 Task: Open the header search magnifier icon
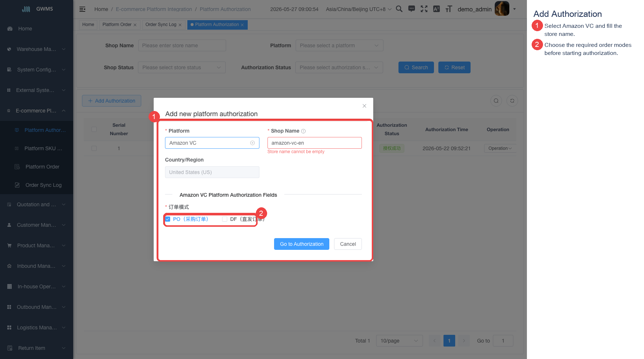tap(399, 9)
